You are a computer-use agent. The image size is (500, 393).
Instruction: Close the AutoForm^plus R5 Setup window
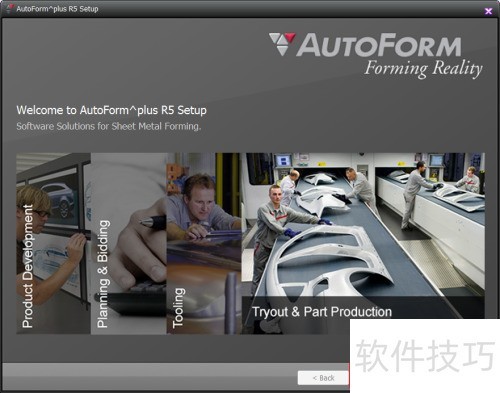pos(488,11)
